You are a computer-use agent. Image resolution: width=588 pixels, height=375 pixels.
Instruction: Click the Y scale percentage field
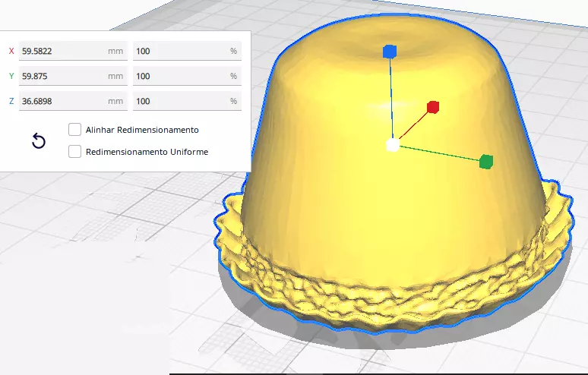click(x=187, y=76)
